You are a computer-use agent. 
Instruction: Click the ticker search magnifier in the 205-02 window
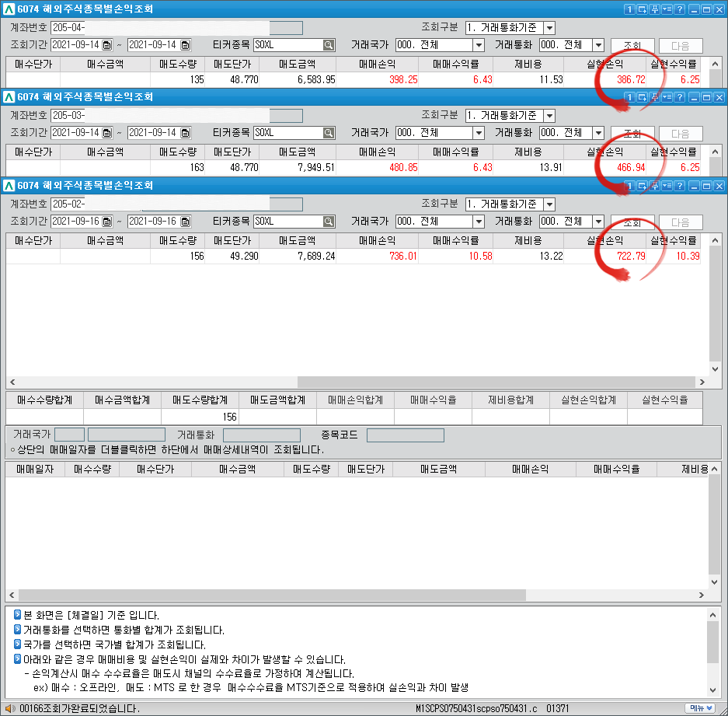click(x=329, y=222)
